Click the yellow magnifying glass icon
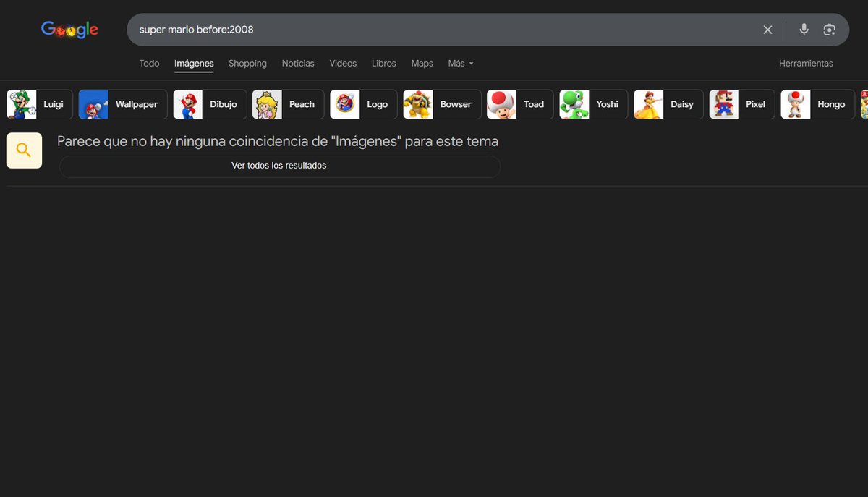 [x=24, y=150]
